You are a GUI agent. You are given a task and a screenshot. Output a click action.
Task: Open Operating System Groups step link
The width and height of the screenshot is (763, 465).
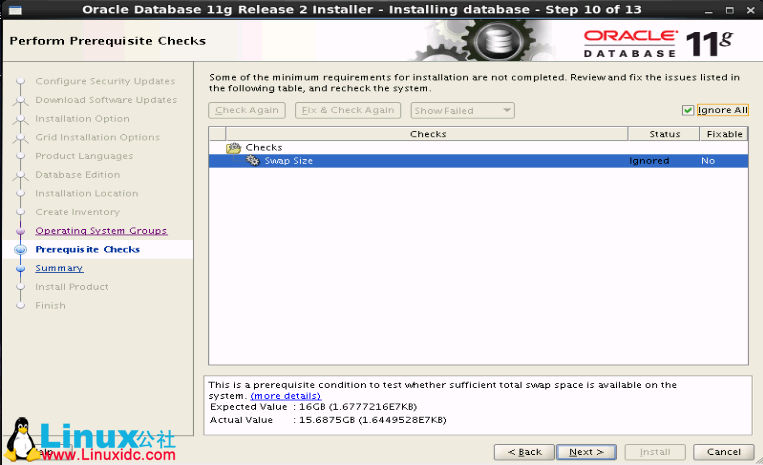coord(101,231)
